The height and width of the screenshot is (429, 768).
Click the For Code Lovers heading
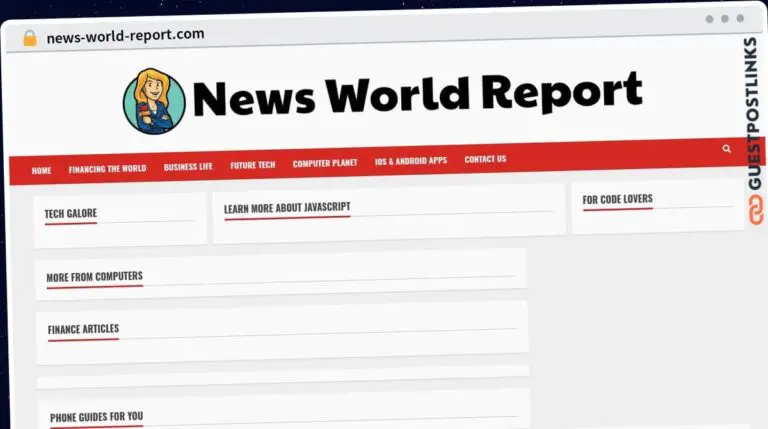click(x=617, y=199)
